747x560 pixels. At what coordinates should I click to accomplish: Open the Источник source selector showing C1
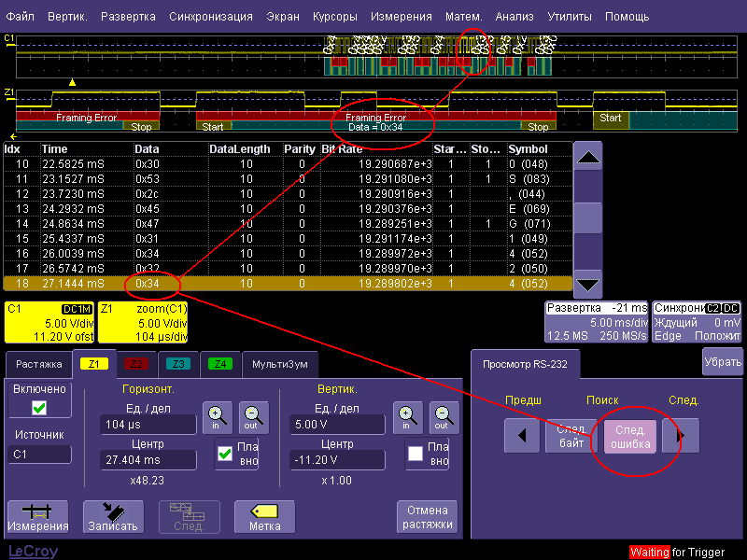39,455
